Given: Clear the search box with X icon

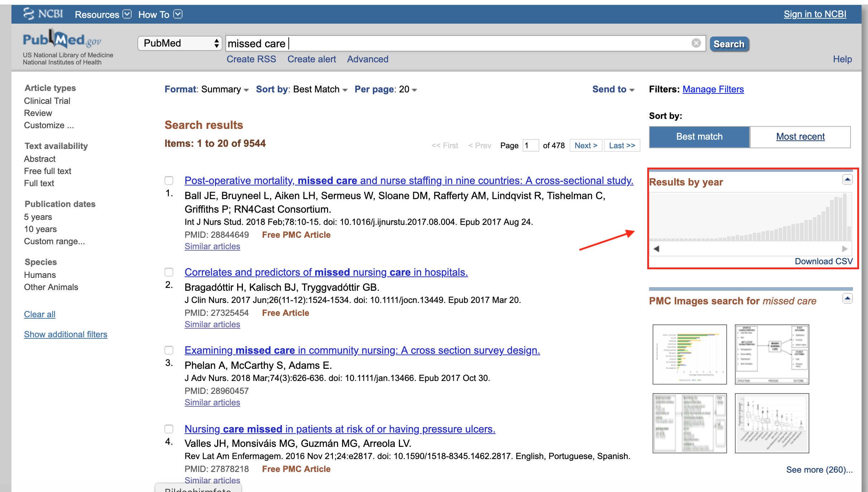Looking at the screenshot, I should [696, 43].
